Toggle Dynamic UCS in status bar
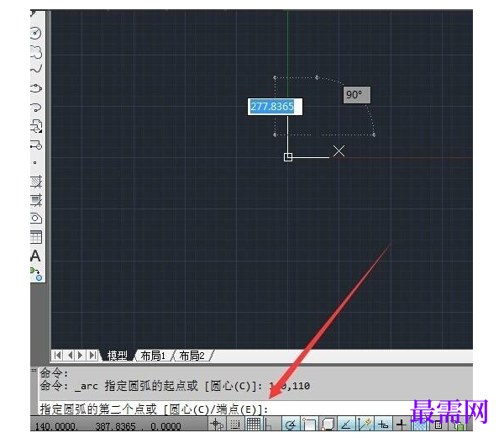The height and width of the screenshot is (438, 504). coord(365,425)
